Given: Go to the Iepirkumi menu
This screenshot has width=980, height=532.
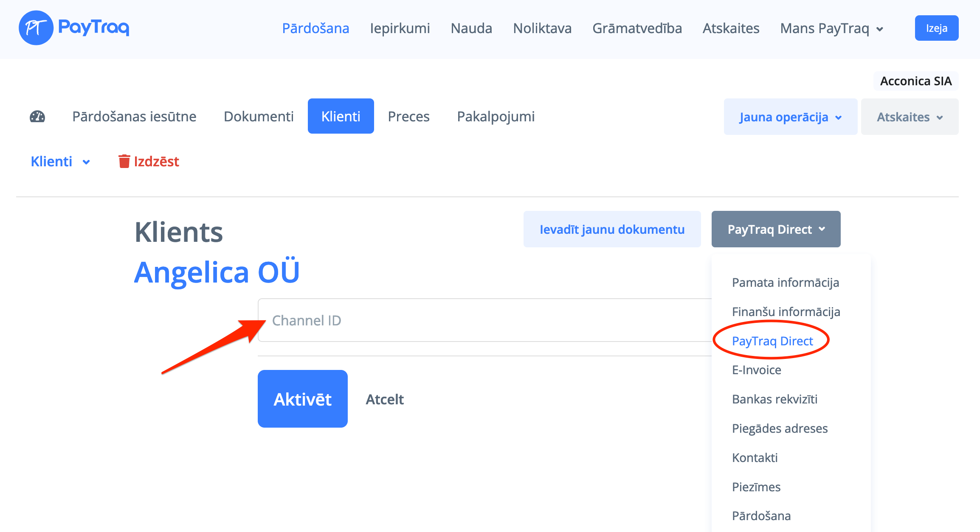Looking at the screenshot, I should (x=400, y=28).
